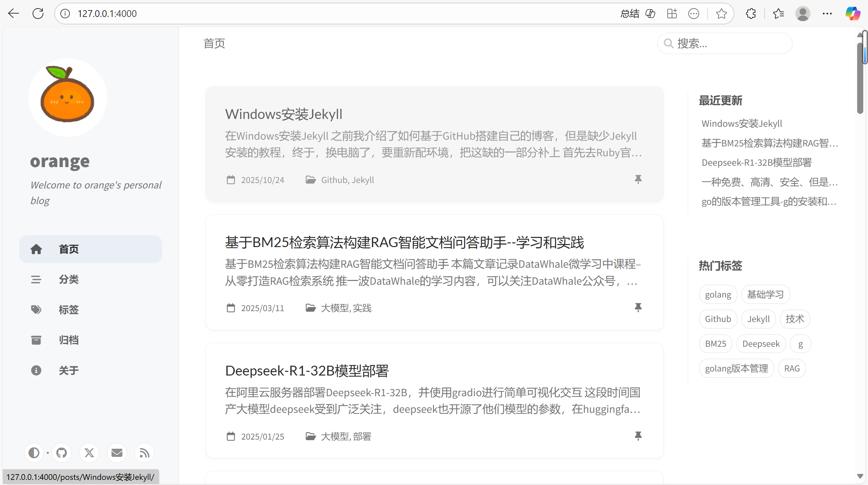This screenshot has width=868, height=485.
Task: Click the orange avatar image
Action: [x=68, y=98]
